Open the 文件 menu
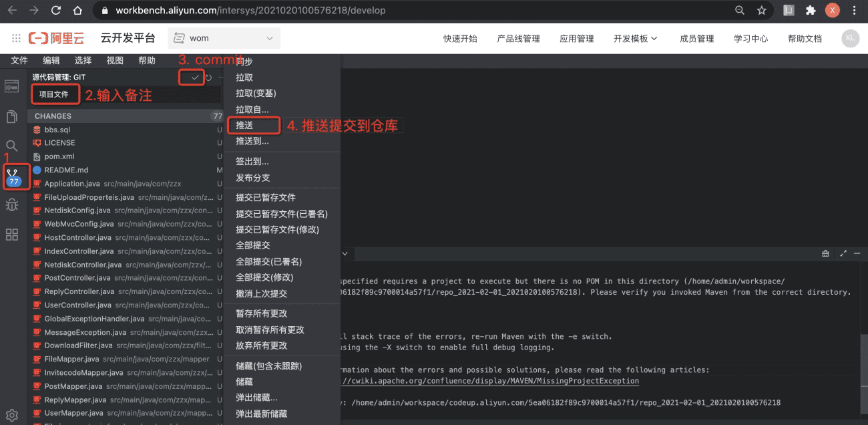 [x=19, y=60]
